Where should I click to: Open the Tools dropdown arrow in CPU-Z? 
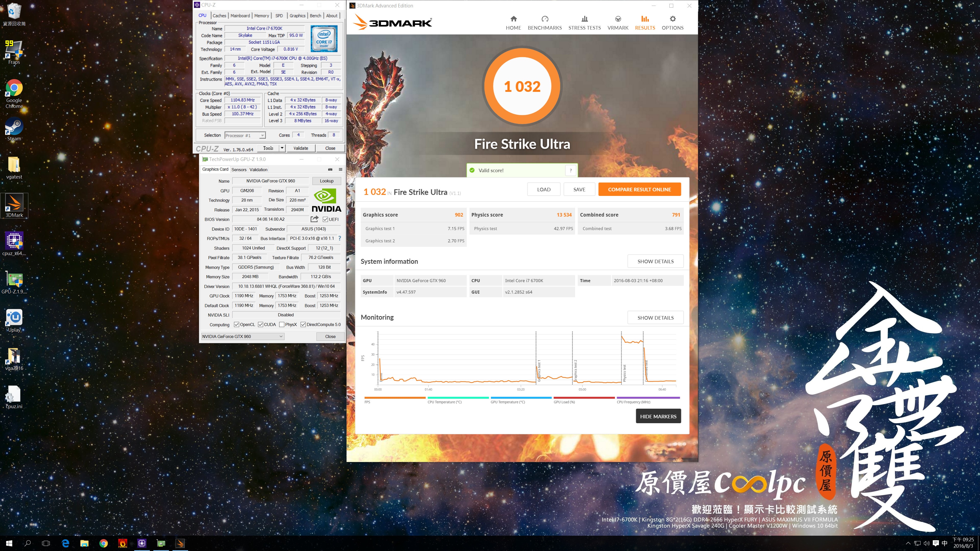pos(282,148)
